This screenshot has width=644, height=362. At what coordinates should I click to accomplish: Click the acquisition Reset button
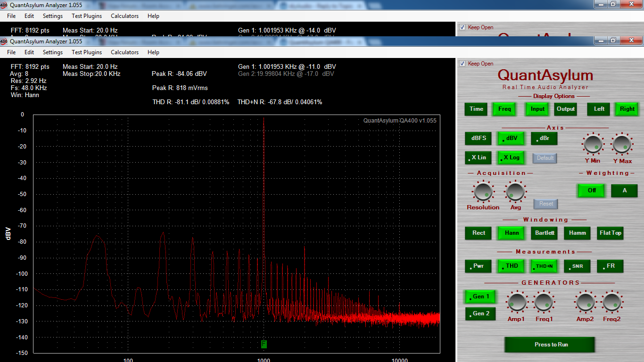point(546,204)
